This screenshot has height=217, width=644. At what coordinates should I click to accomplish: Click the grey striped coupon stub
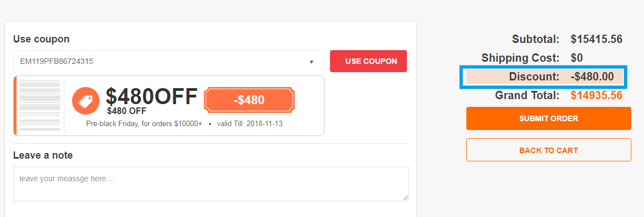[x=40, y=106]
